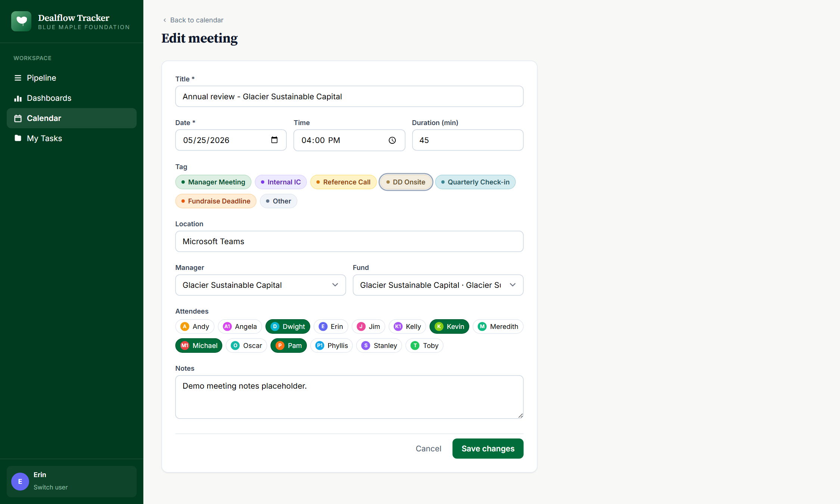The image size is (840, 504).
Task: Cancel editing the meeting
Action: click(429, 449)
